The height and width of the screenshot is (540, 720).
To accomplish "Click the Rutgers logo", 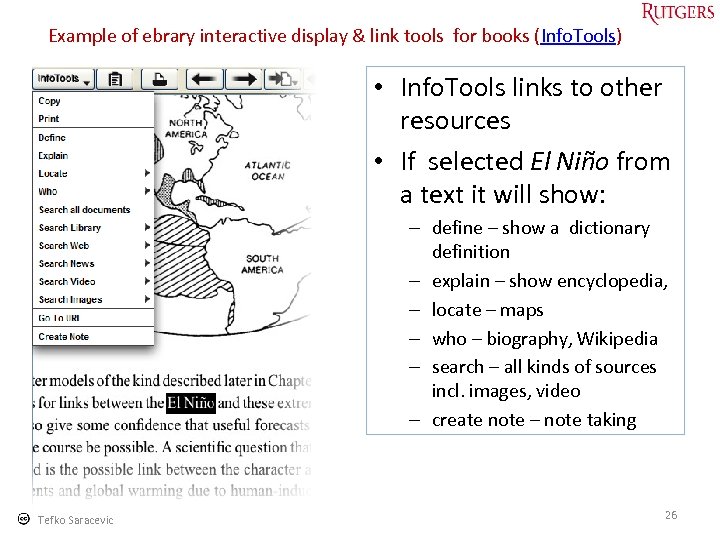I will pos(678,12).
